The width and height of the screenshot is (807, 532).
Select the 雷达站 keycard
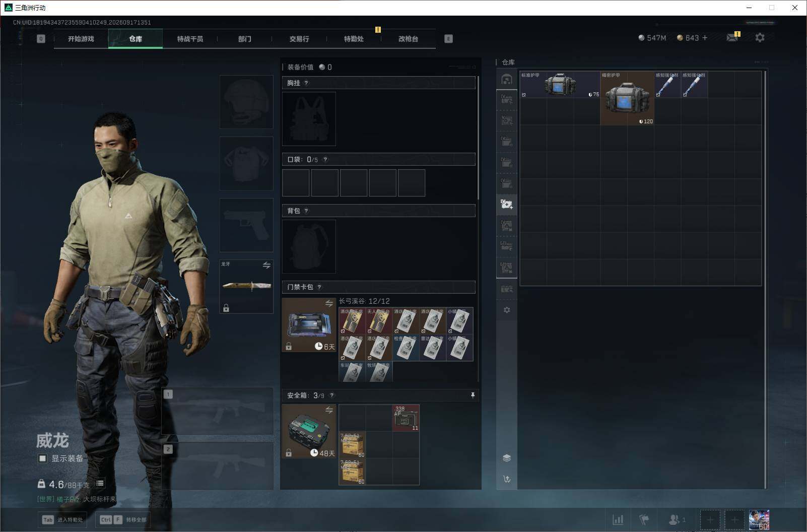point(433,348)
